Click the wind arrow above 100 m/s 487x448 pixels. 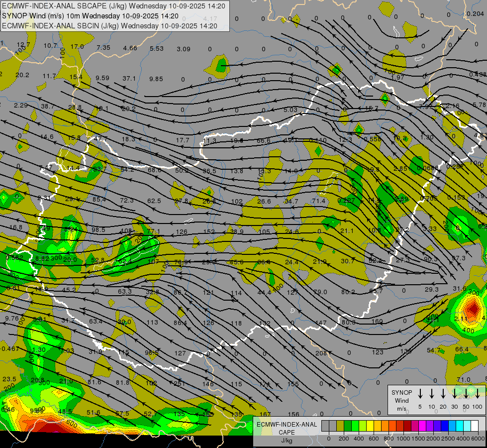click(x=478, y=393)
